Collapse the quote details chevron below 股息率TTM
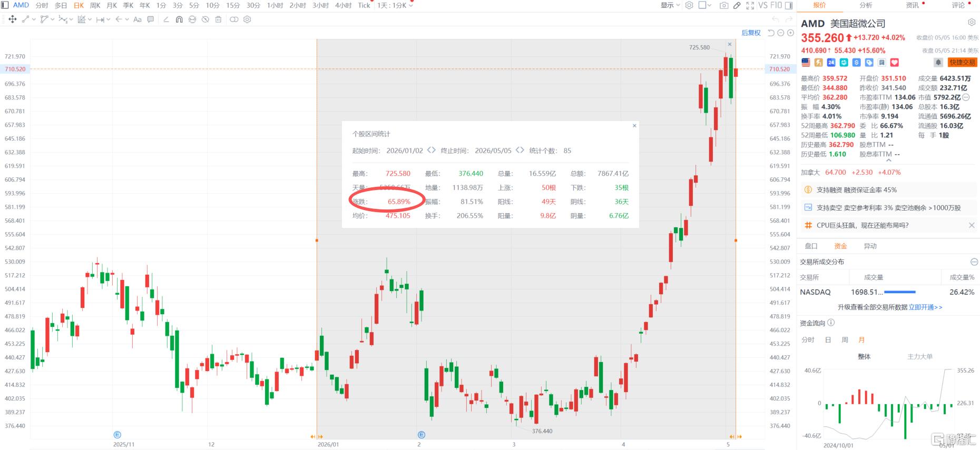 coord(889,161)
